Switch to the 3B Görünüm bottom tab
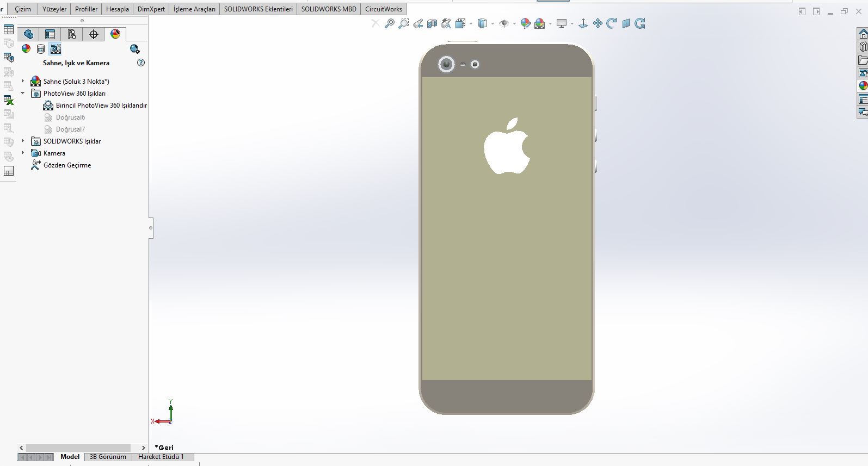868x466 pixels. pyautogui.click(x=108, y=457)
